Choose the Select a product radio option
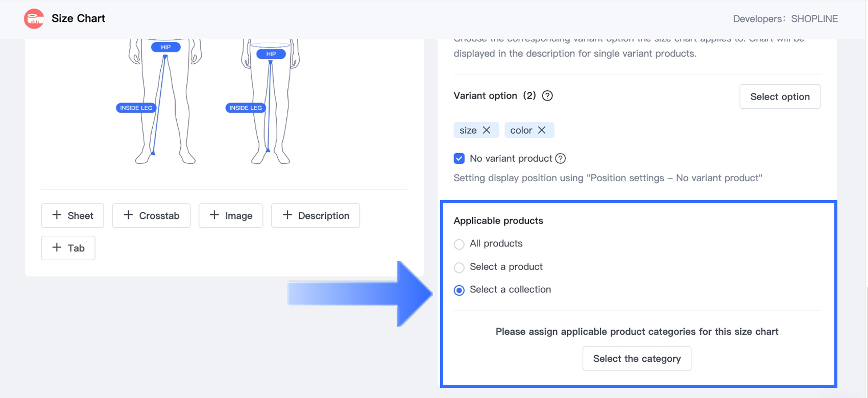Screen dimensions: 868x398 pyautogui.click(x=459, y=267)
